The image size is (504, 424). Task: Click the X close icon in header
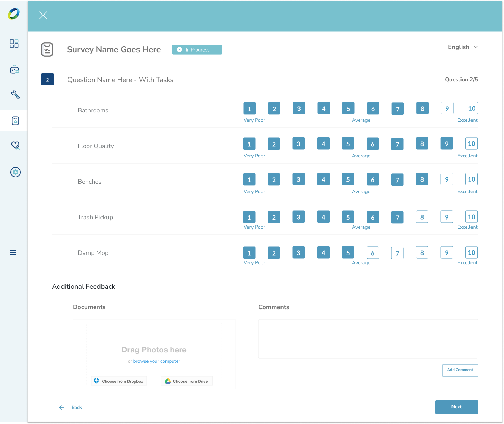[43, 15]
